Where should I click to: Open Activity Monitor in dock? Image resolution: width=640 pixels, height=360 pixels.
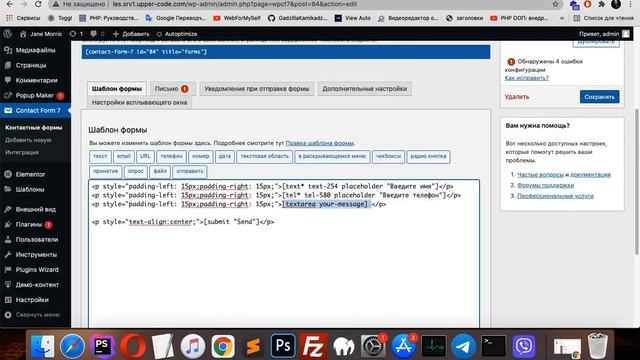point(433,346)
